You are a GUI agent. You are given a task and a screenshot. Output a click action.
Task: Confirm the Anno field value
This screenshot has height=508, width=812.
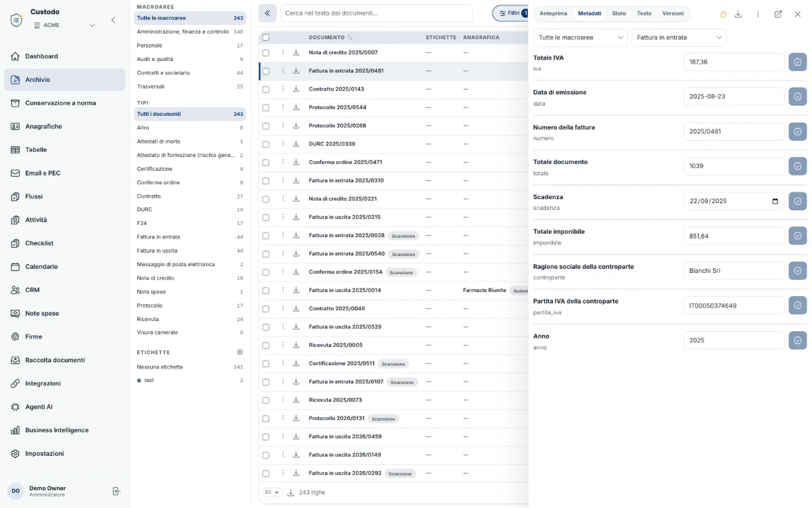pyautogui.click(x=797, y=340)
